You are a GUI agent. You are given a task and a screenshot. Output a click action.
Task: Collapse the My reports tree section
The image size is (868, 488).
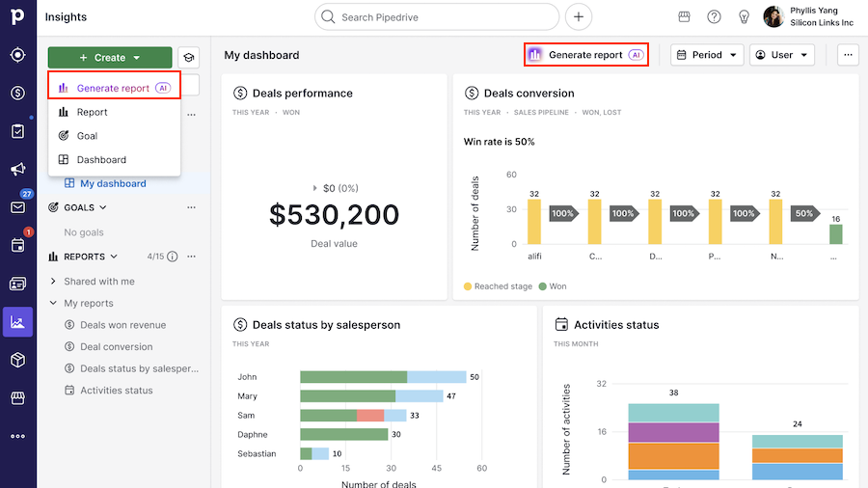tap(54, 304)
